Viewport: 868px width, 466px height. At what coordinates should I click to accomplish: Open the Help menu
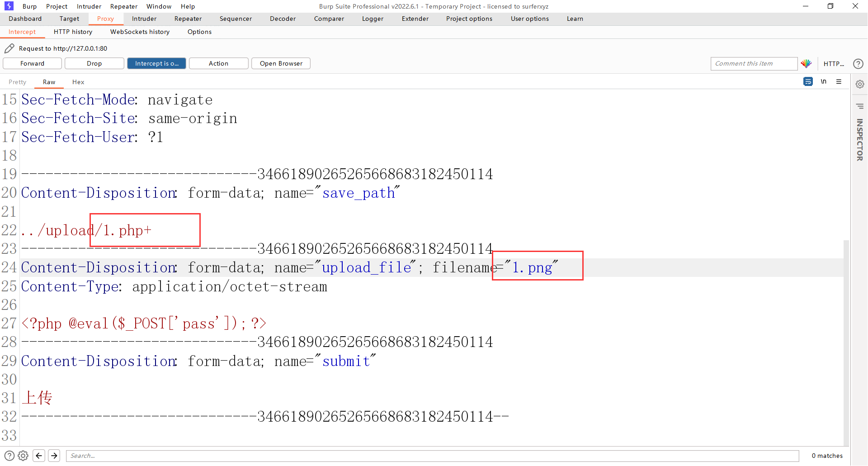tap(188, 6)
